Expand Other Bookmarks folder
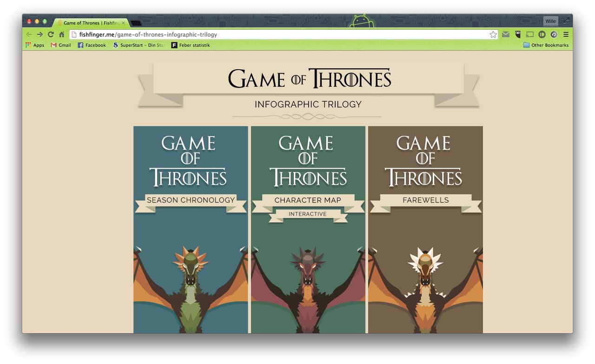This screenshot has height=364, width=595. pos(546,45)
